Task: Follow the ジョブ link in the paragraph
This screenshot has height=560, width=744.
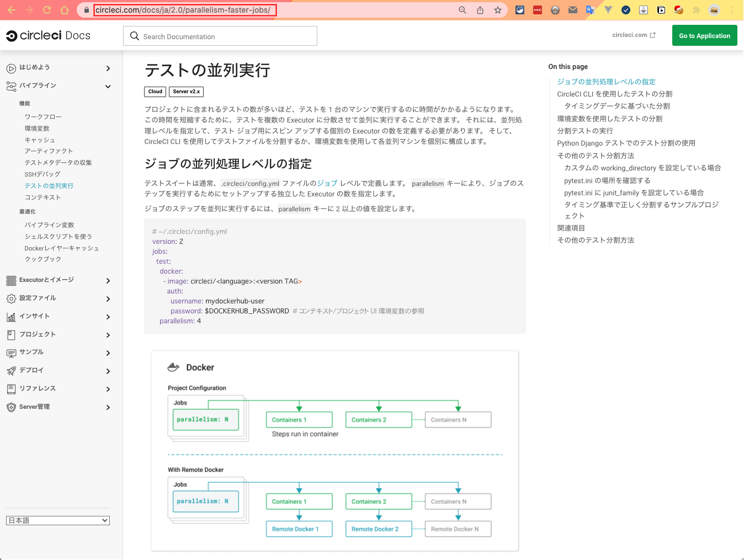Action: 327,183
